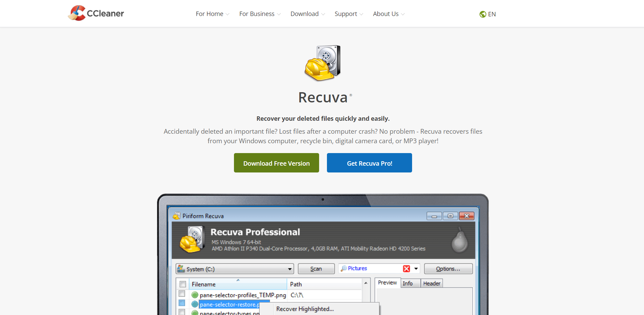Click green status dot of pane-selector-profiles_TEMP.png
The width and height of the screenshot is (644, 315).
click(x=195, y=295)
